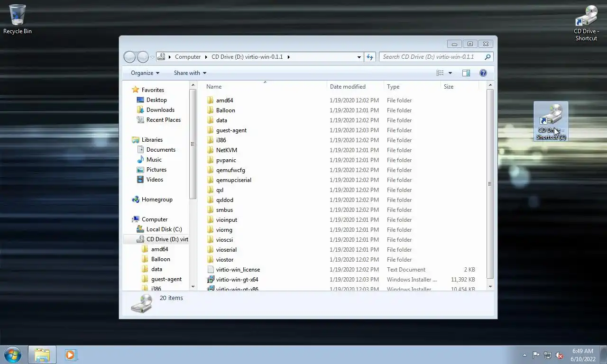Select the vioscsi folder row
Image resolution: width=607 pixels, height=364 pixels.
(341, 240)
